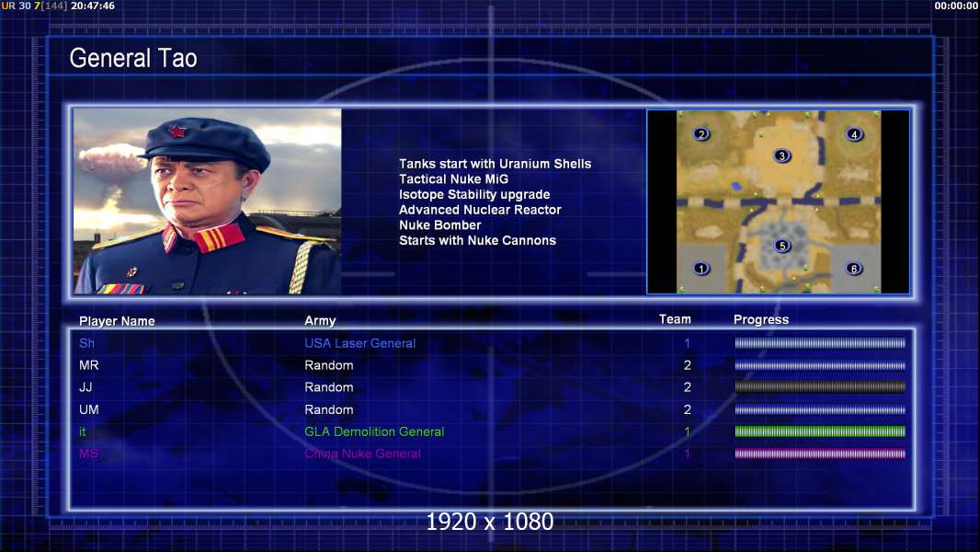
Task: Click 'Advanced Nuclear Reactor' line
Action: [480, 210]
